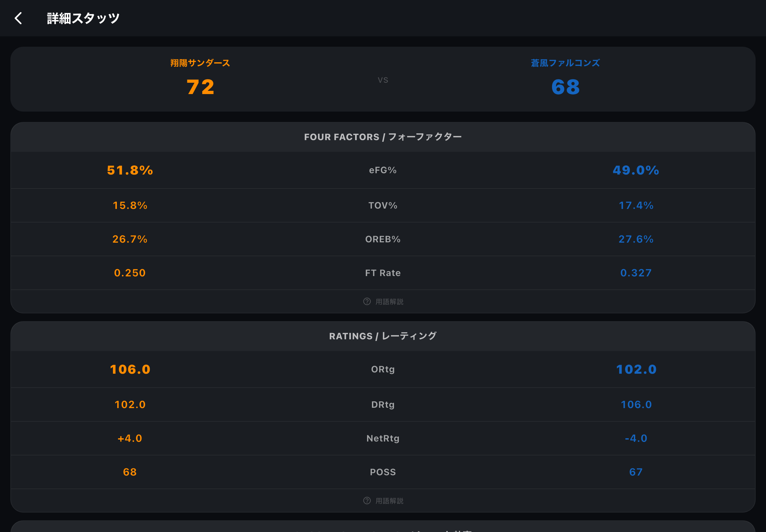Click the blue score 68

pos(566,87)
